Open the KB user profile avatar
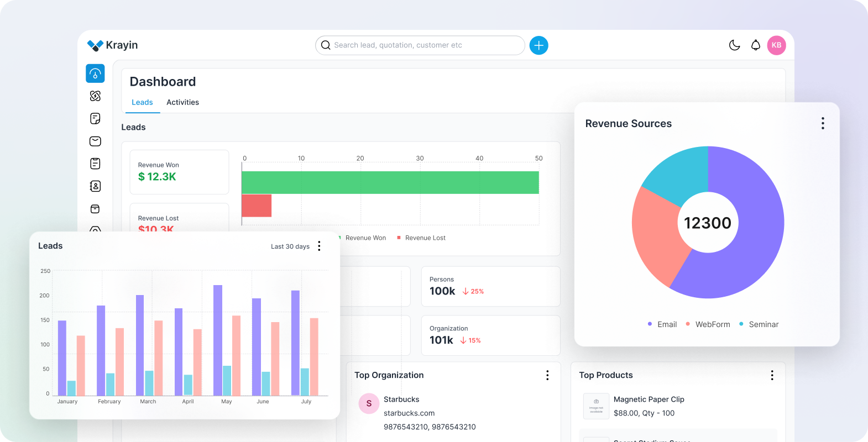868x442 pixels. tap(776, 45)
